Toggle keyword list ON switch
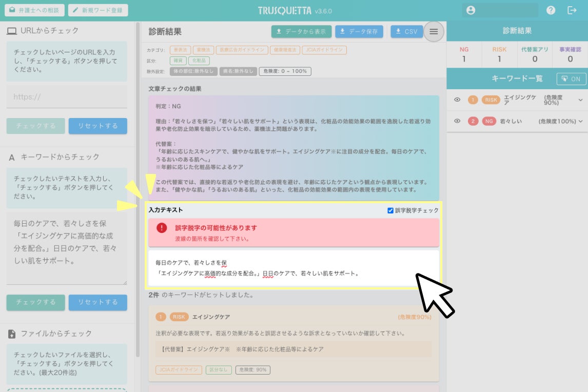The height and width of the screenshot is (392, 588). [571, 79]
